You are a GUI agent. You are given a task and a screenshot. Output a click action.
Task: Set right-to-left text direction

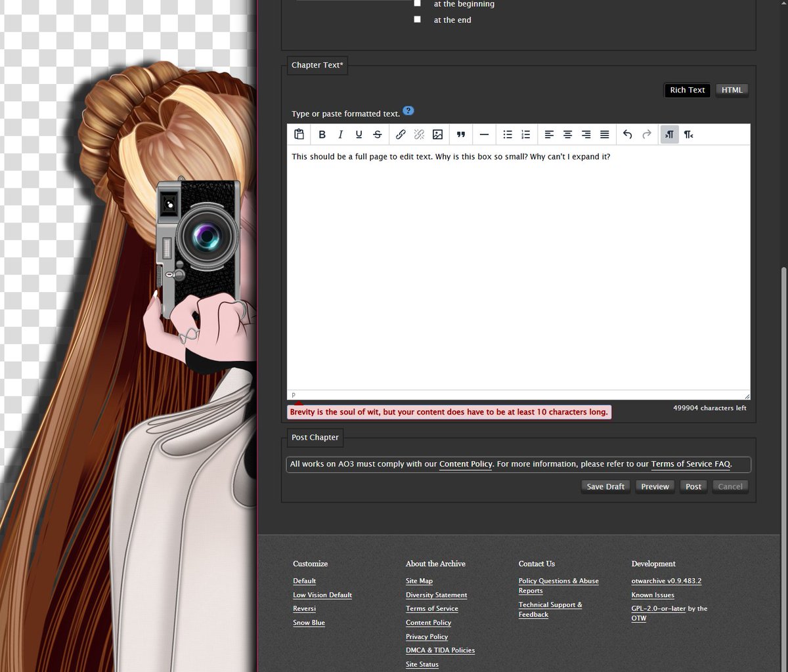688,135
